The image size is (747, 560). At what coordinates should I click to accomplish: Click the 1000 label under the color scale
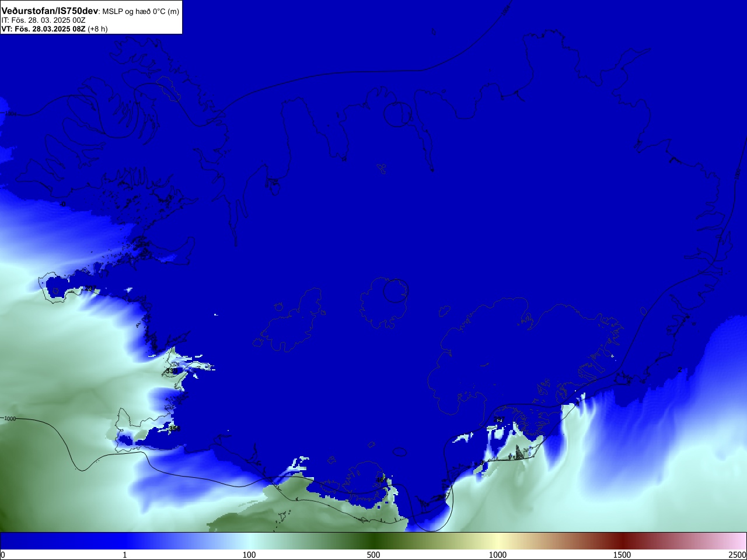click(498, 555)
